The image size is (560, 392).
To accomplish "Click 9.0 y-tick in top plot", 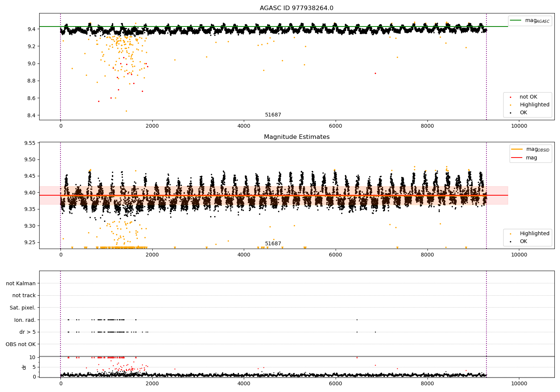I will pyautogui.click(x=31, y=63).
